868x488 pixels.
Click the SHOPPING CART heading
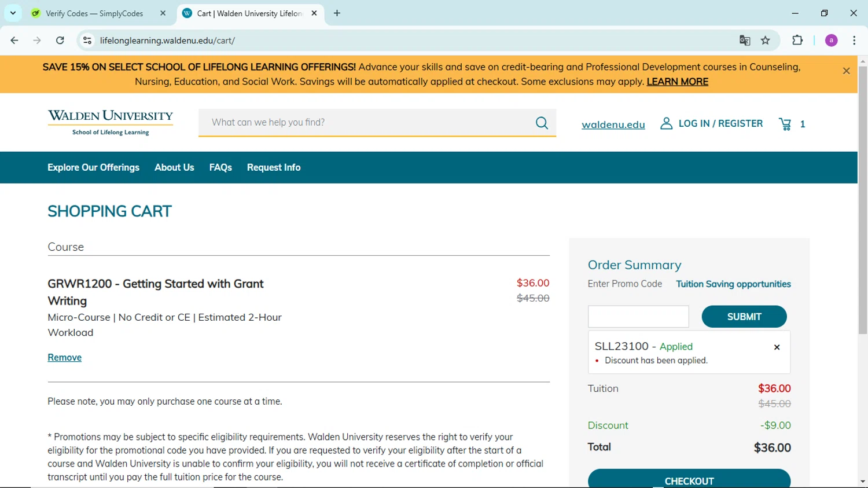(109, 211)
